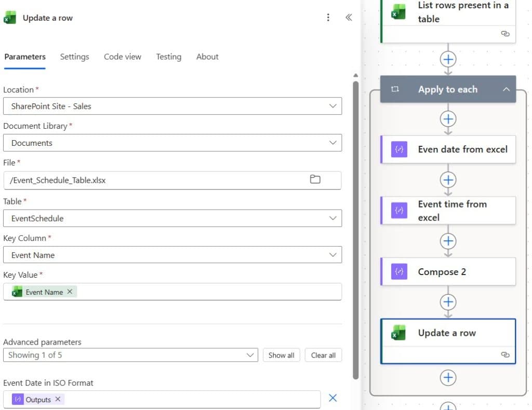
Task: Click Show all advanced parameters
Action: click(x=281, y=355)
